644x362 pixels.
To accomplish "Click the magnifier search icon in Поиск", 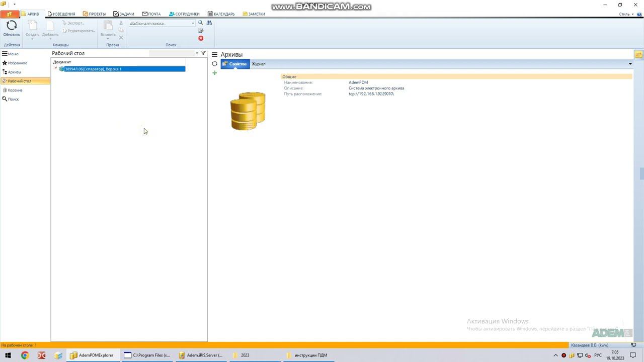I will click(x=201, y=23).
